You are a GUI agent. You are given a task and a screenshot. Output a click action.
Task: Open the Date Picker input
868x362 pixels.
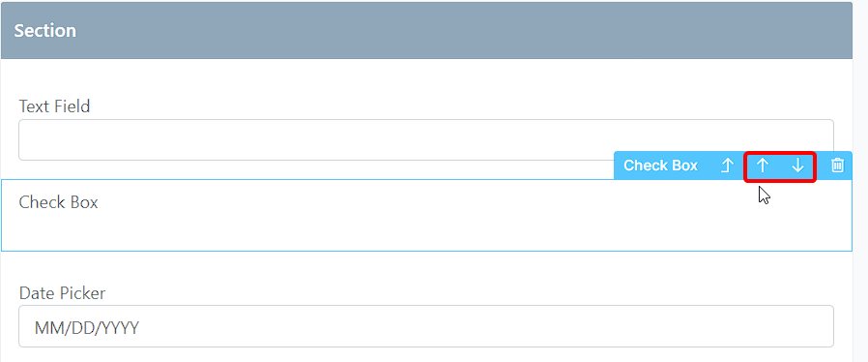pyautogui.click(x=425, y=326)
